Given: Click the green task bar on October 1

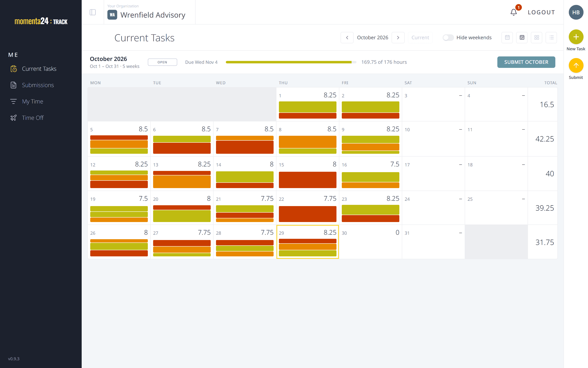Looking at the screenshot, I should (x=307, y=107).
